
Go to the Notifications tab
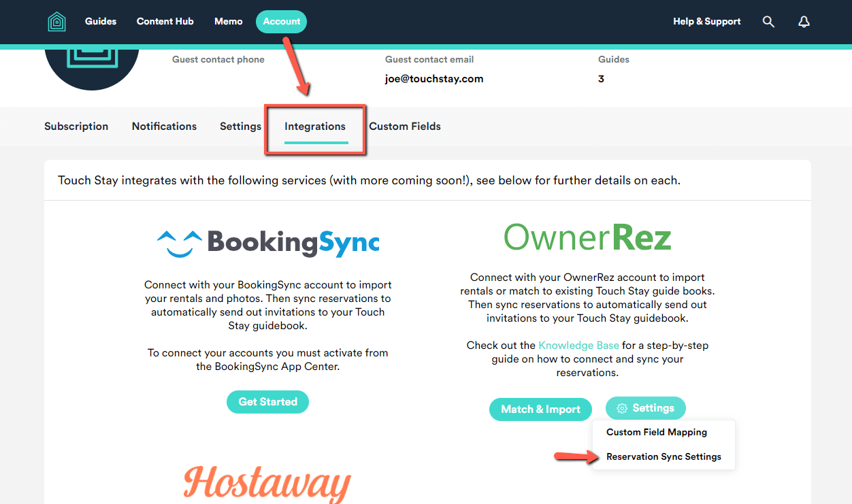(x=164, y=127)
